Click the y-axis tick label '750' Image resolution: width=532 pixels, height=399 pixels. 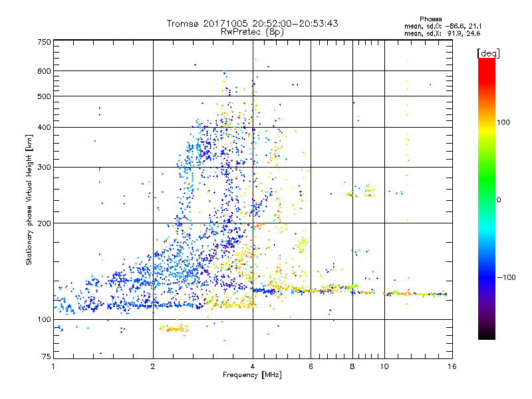pos(44,42)
